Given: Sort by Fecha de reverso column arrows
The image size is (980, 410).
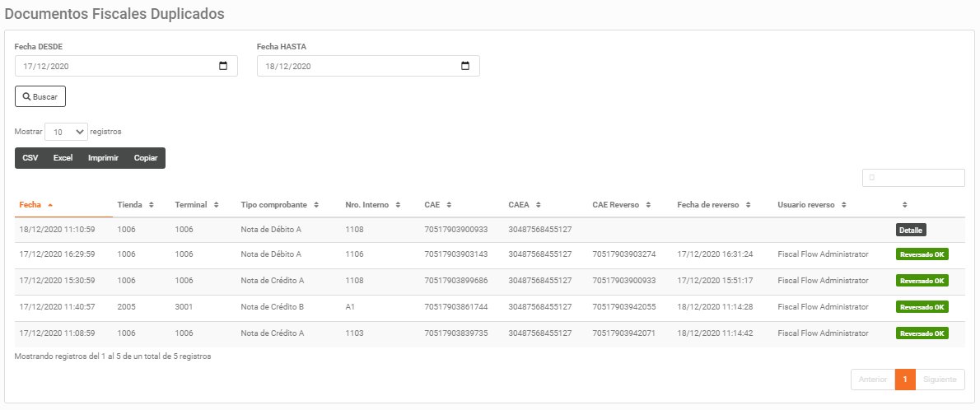Looking at the screenshot, I should pos(748,205).
